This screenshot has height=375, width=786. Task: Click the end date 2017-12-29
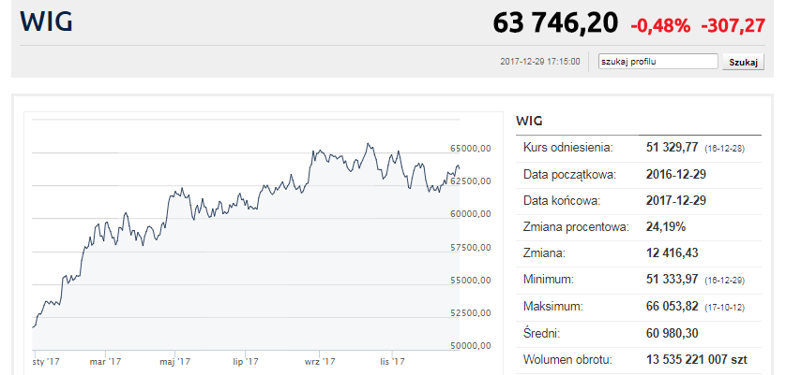pos(676,201)
